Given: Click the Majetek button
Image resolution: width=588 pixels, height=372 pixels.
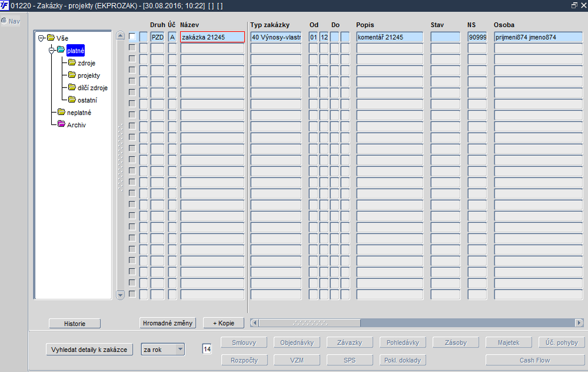Looking at the screenshot, I should [509, 343].
